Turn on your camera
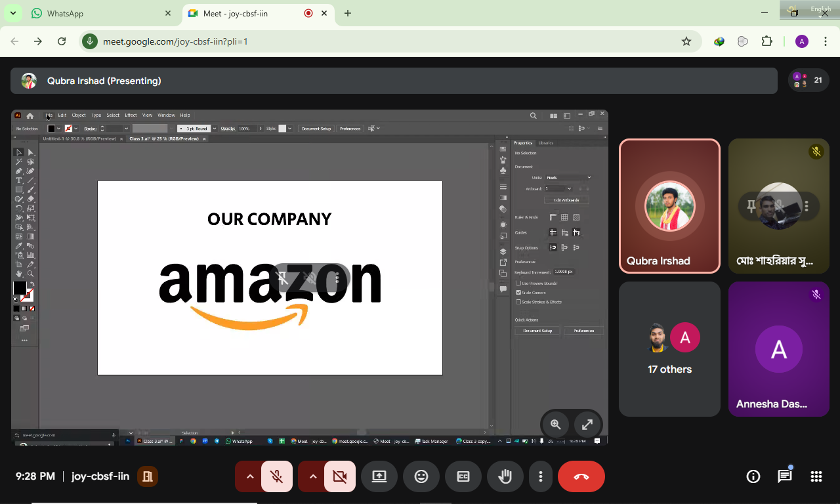The height and width of the screenshot is (504, 840). (x=339, y=476)
